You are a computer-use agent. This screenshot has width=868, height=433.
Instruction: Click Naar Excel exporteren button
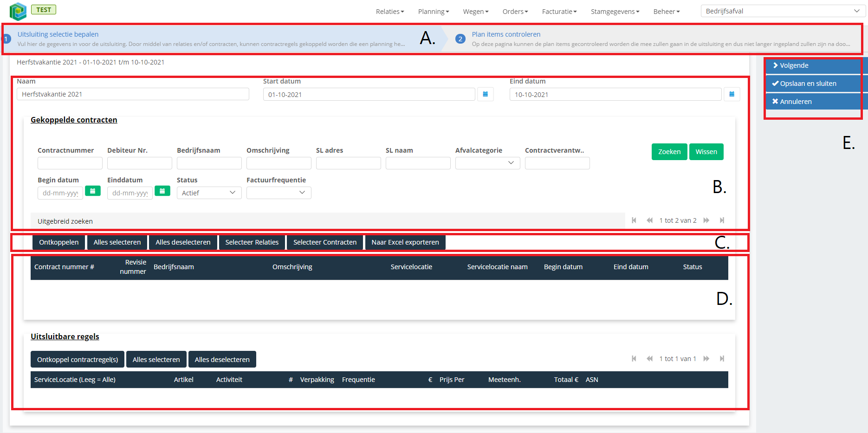(x=405, y=242)
